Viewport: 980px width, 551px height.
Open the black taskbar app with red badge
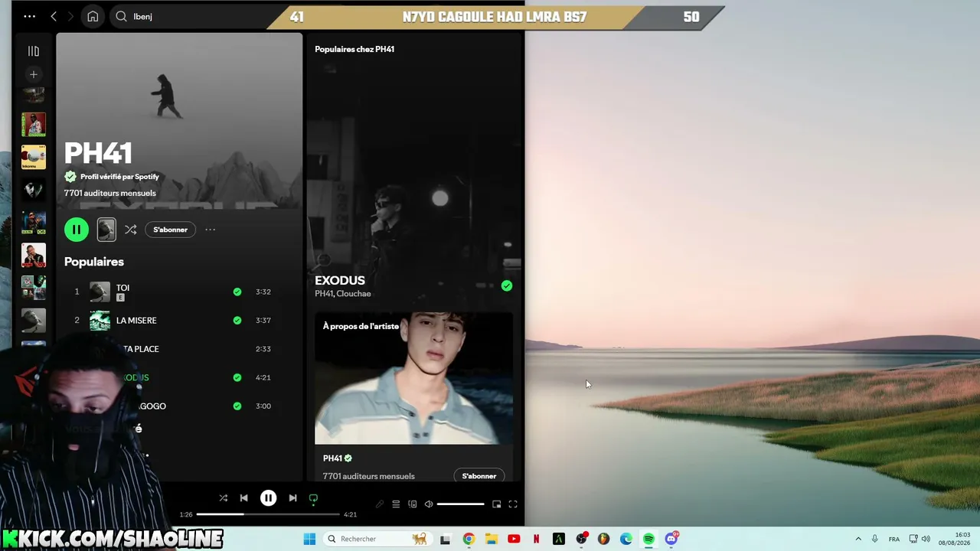582,539
